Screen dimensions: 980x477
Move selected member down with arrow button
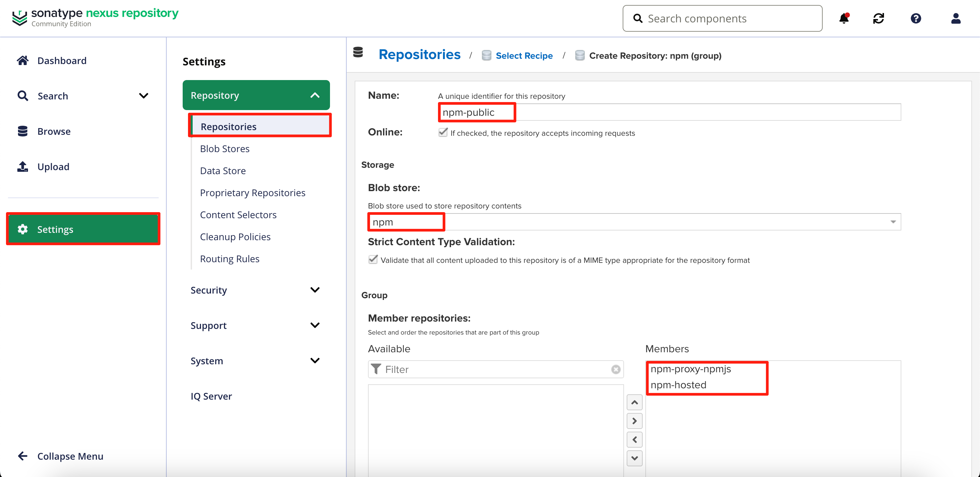pos(634,458)
